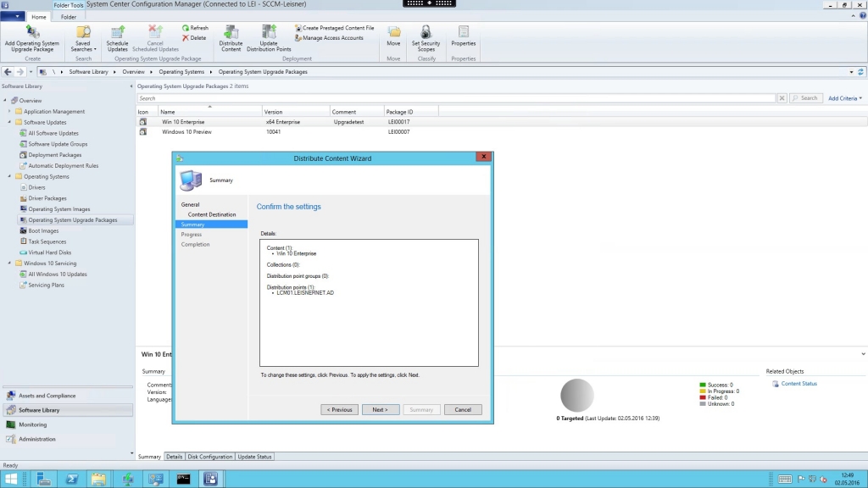The height and width of the screenshot is (488, 868).
Task: Open Server Manager taskbar icon
Action: click(x=44, y=479)
